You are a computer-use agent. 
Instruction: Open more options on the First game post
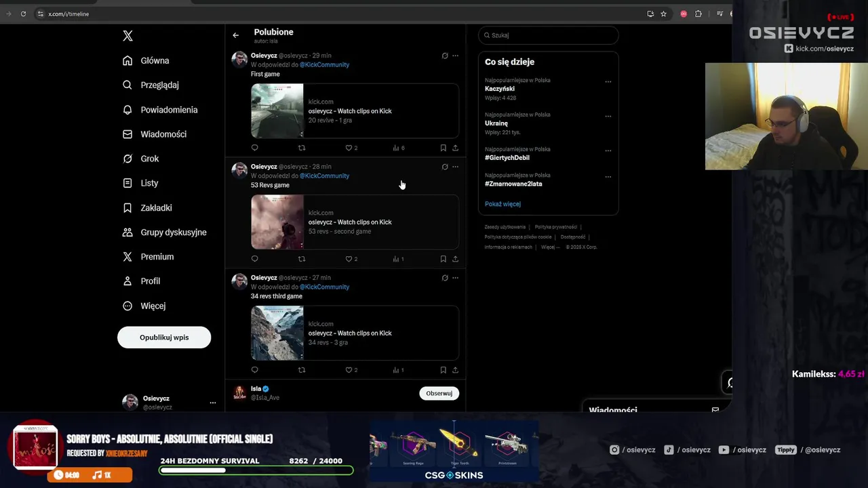coord(455,56)
